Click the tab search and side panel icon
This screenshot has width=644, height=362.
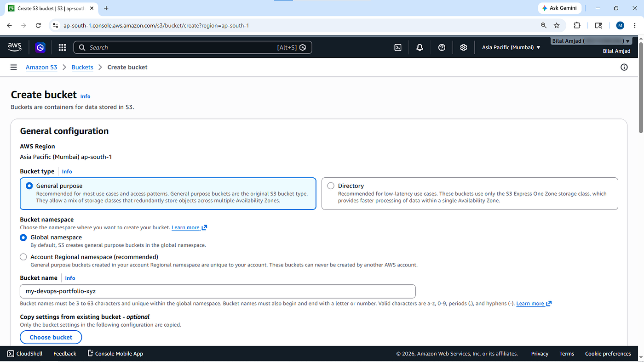click(x=598, y=25)
